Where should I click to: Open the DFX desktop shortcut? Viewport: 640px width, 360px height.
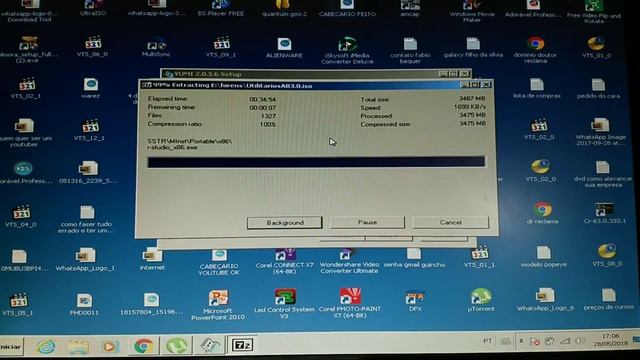pyautogui.click(x=415, y=301)
